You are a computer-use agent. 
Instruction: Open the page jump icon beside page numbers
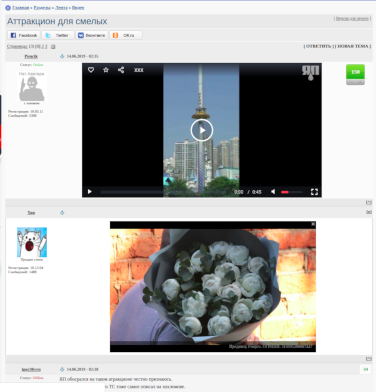click(x=53, y=47)
